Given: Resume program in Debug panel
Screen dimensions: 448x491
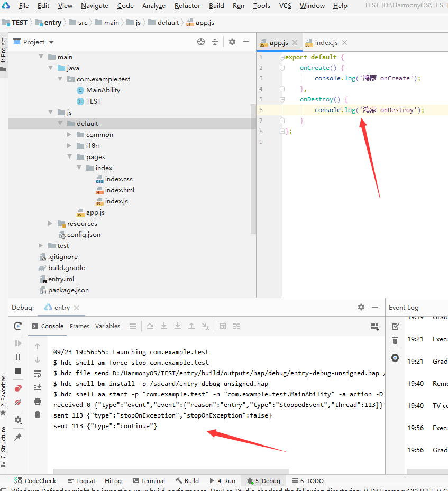Looking at the screenshot, I should pyautogui.click(x=18, y=343).
